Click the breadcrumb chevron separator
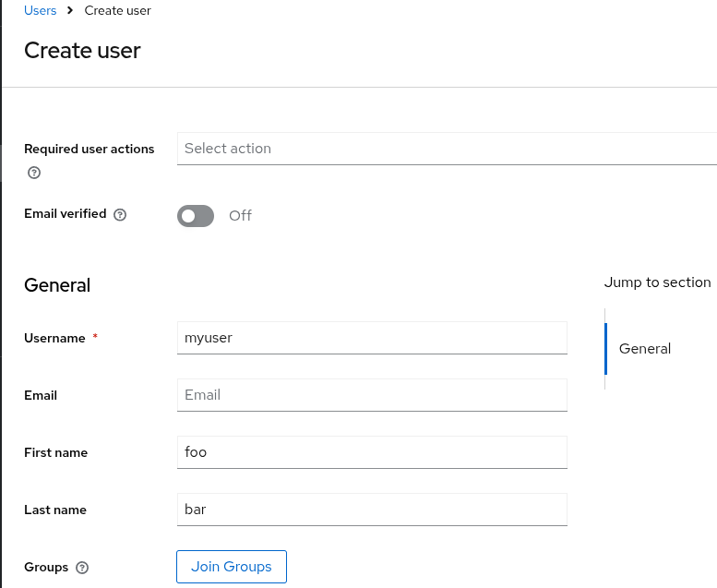 click(x=70, y=11)
